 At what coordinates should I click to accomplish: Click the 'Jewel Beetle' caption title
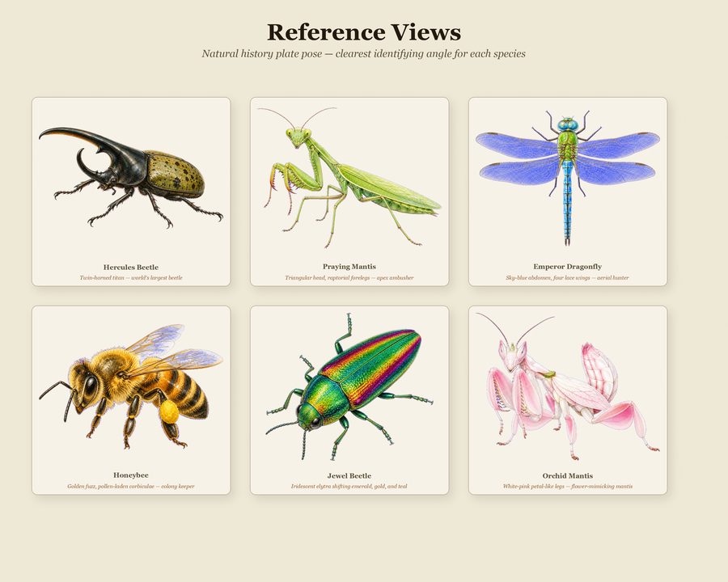coord(349,476)
